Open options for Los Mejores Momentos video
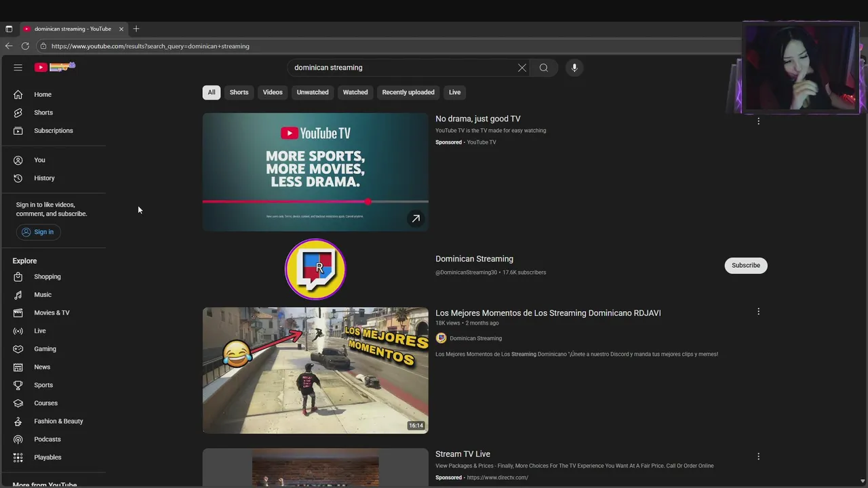Viewport: 868px width, 488px height. point(758,311)
